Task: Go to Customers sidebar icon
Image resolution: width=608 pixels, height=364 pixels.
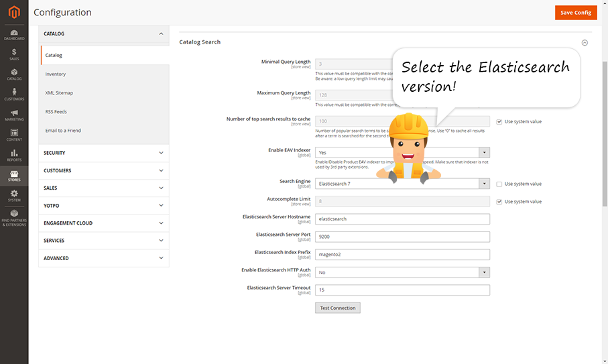Action: (14, 95)
